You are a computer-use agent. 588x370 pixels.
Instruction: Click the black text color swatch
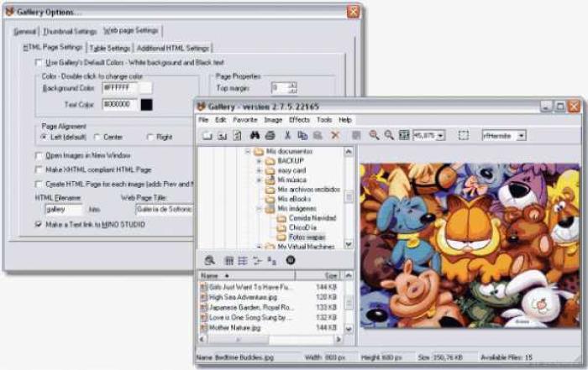tap(147, 105)
